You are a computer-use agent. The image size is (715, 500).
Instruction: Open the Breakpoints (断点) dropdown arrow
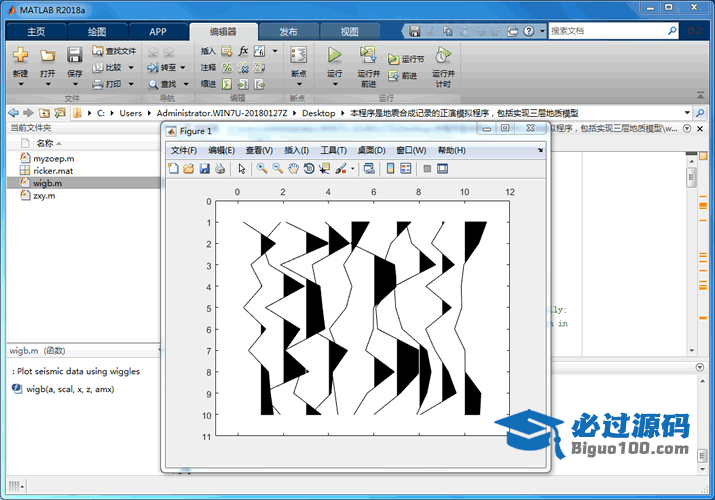coord(299,84)
